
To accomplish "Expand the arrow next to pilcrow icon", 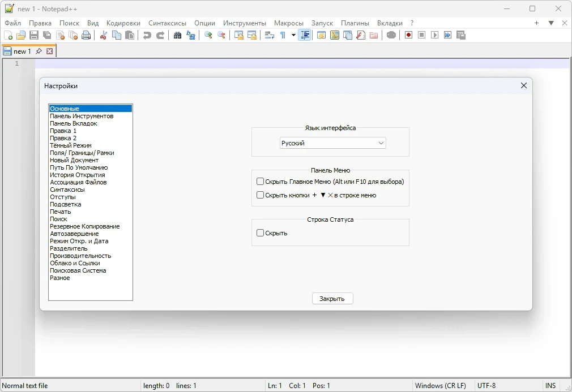I will (x=293, y=35).
